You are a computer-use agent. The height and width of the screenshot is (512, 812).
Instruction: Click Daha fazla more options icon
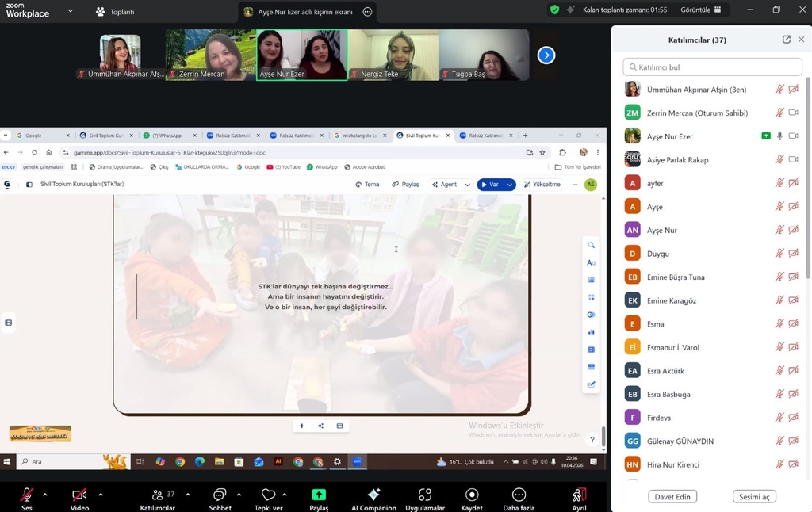[x=519, y=495]
